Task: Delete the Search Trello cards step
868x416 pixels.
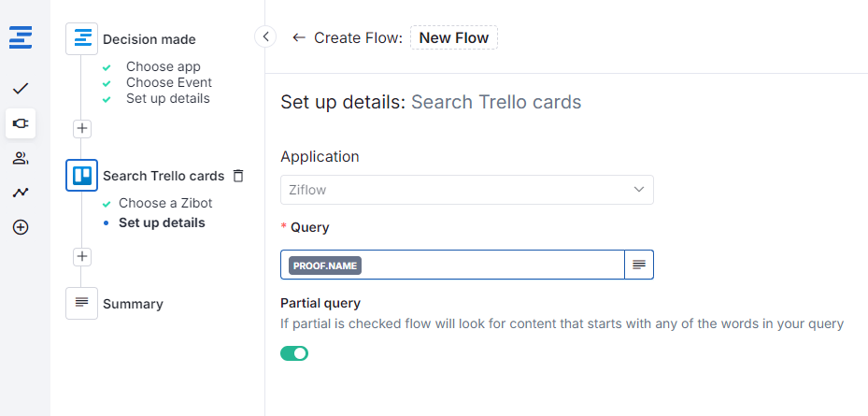Action: [x=238, y=176]
